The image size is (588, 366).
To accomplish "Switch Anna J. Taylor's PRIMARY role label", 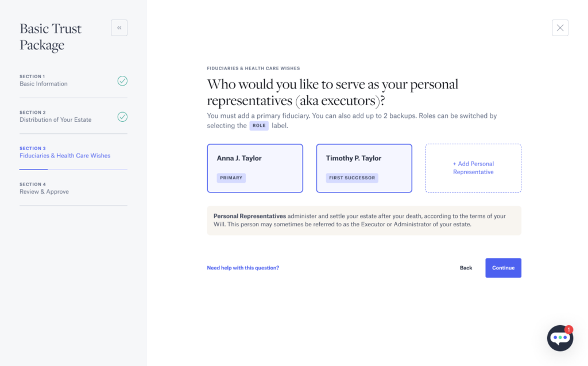I will click(x=231, y=178).
